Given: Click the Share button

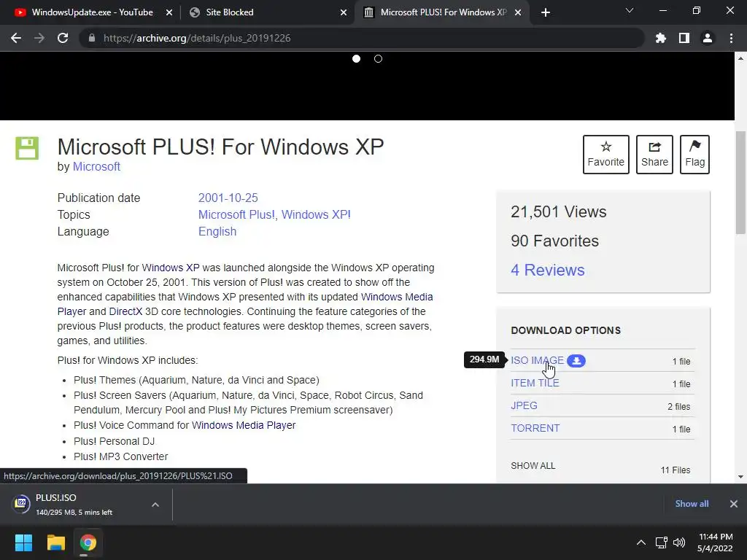Looking at the screenshot, I should coord(654,155).
